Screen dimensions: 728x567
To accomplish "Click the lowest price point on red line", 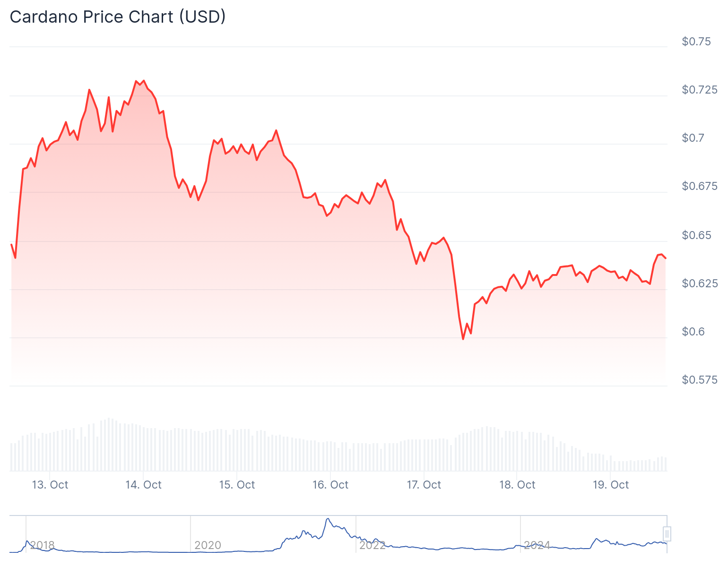I will tap(463, 339).
